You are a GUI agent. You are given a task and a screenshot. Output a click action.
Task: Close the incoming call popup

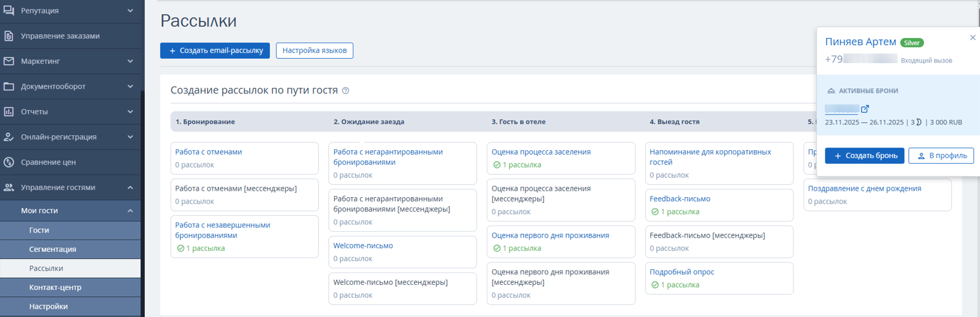coord(972,38)
